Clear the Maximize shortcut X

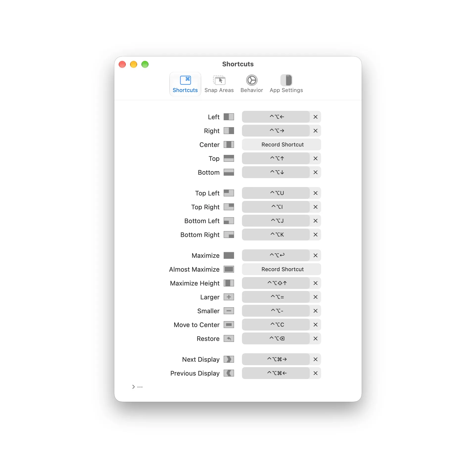315,255
